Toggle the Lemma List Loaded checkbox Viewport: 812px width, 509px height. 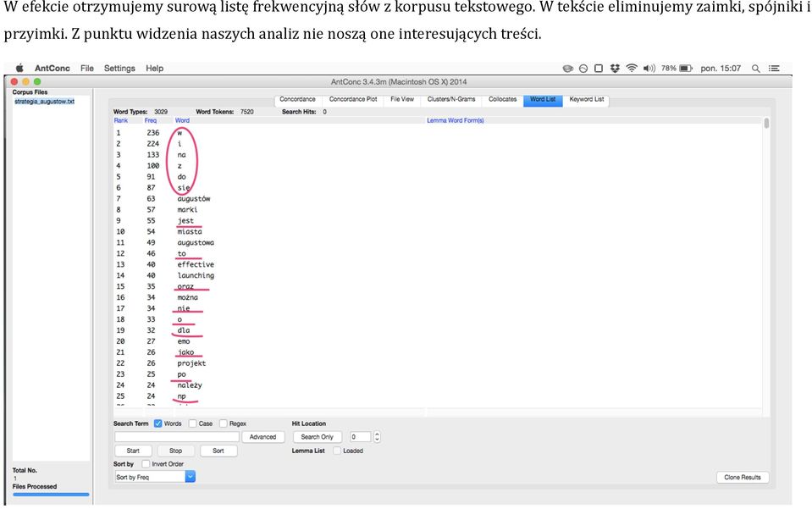[x=337, y=451]
